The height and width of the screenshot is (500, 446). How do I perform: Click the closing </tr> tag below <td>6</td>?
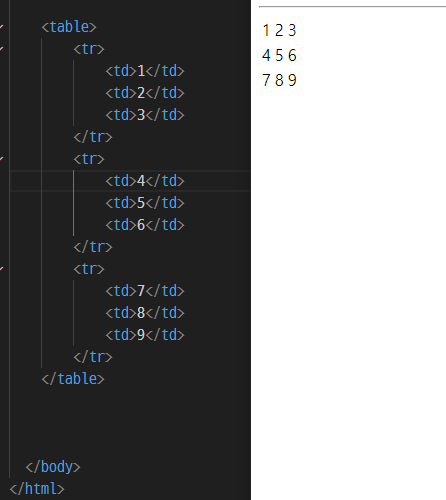tap(93, 247)
